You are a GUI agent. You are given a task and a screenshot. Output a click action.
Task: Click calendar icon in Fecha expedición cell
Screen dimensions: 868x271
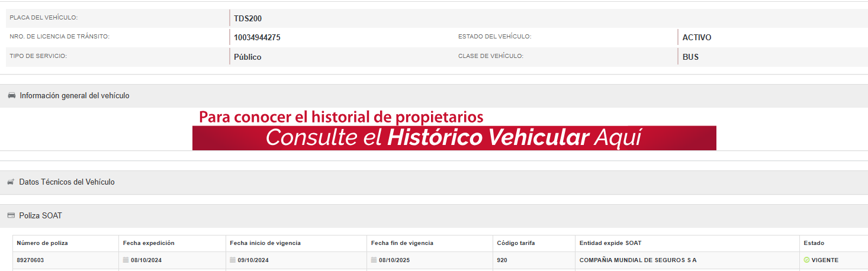(126, 260)
